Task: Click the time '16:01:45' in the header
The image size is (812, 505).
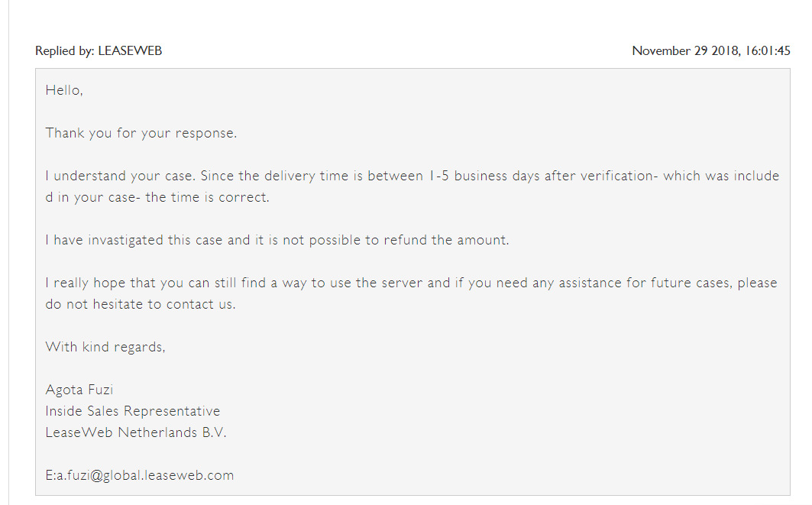Action: pos(768,50)
